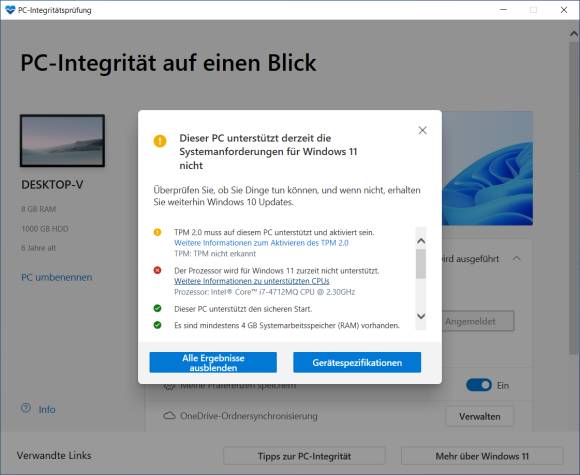The height and width of the screenshot is (475, 580).
Task: Click PC umbenennen link
Action: [x=57, y=277]
